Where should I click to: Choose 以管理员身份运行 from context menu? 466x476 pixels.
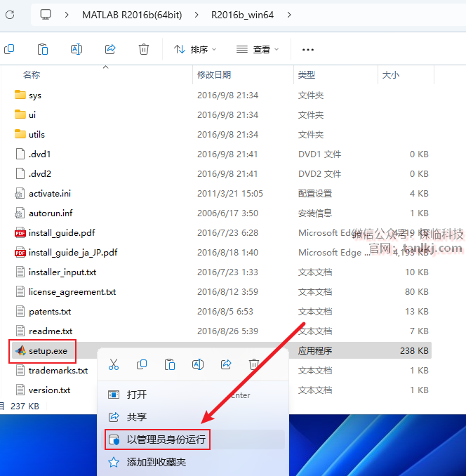pos(166,440)
